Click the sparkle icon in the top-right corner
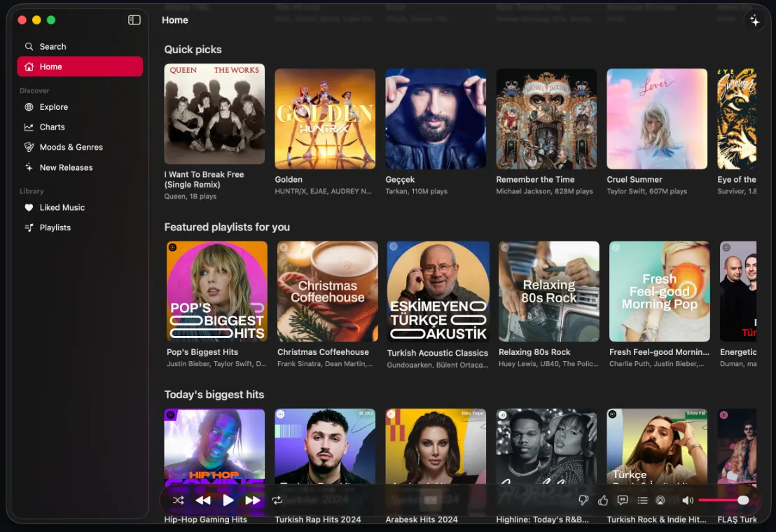 [x=755, y=20]
